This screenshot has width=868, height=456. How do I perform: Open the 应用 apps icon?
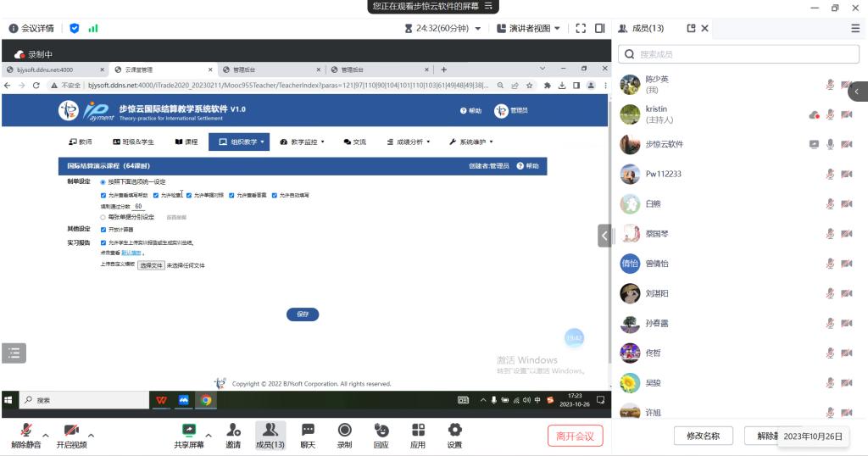pyautogui.click(x=418, y=431)
